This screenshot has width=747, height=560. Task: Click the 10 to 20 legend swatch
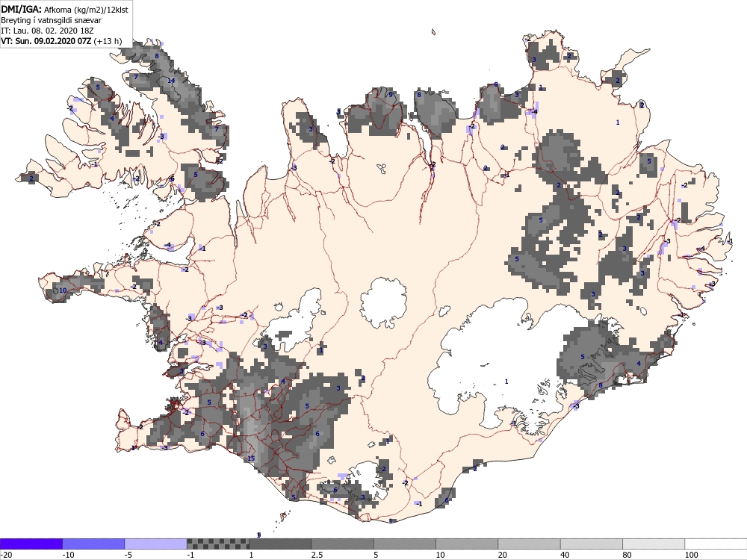click(x=467, y=544)
